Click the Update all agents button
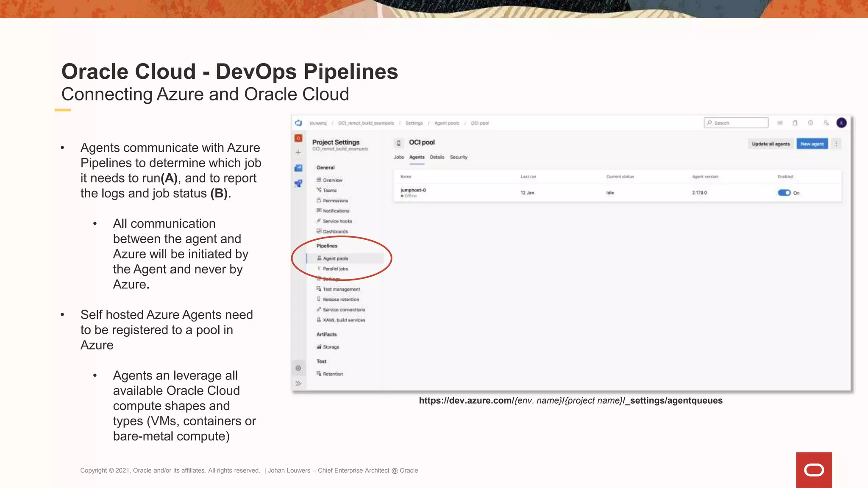 tap(771, 144)
